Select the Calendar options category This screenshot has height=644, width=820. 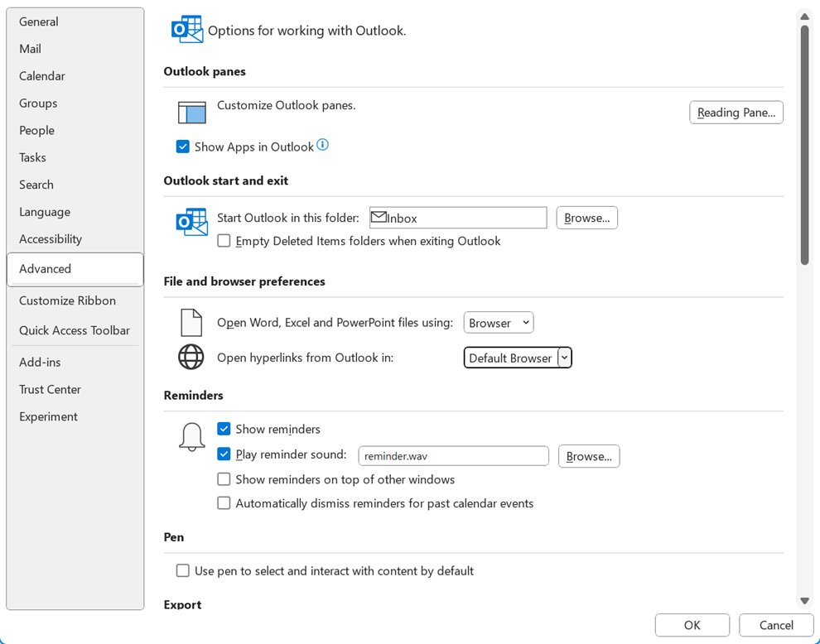tap(75, 76)
